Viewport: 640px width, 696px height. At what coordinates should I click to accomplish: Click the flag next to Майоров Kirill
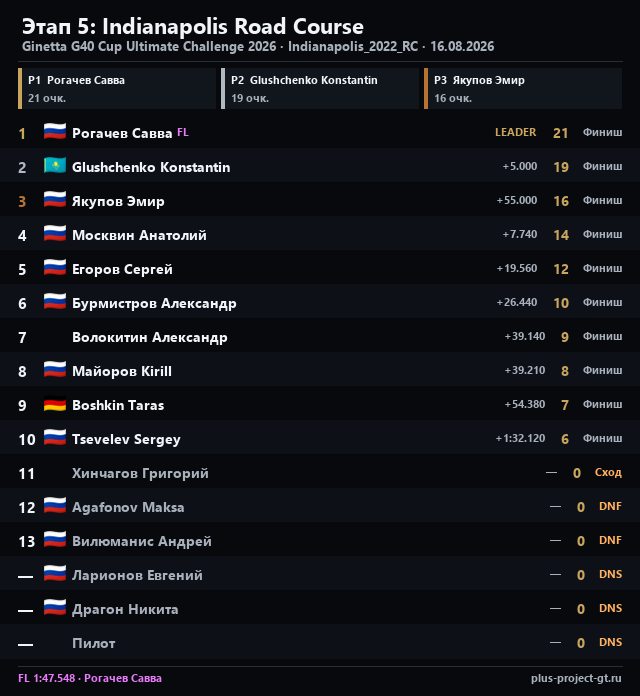click(55, 370)
